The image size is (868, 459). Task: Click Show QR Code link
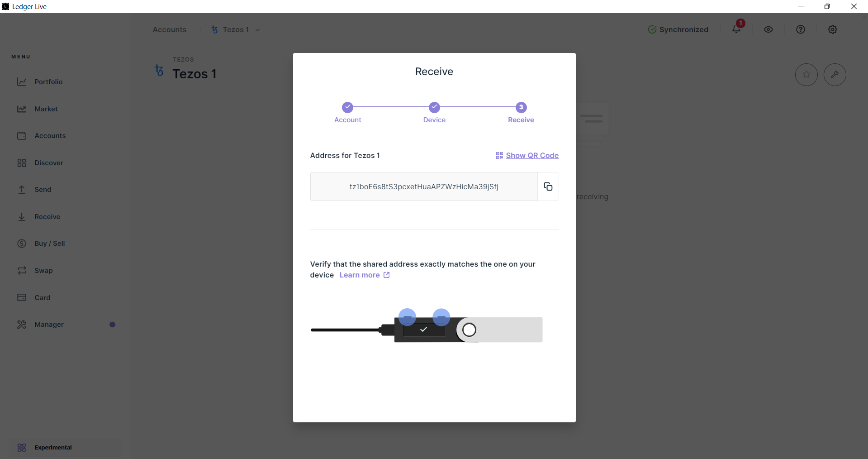532,155
